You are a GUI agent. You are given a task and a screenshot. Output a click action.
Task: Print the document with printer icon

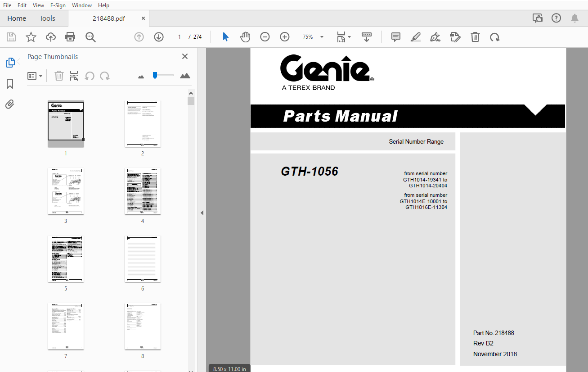click(x=70, y=37)
